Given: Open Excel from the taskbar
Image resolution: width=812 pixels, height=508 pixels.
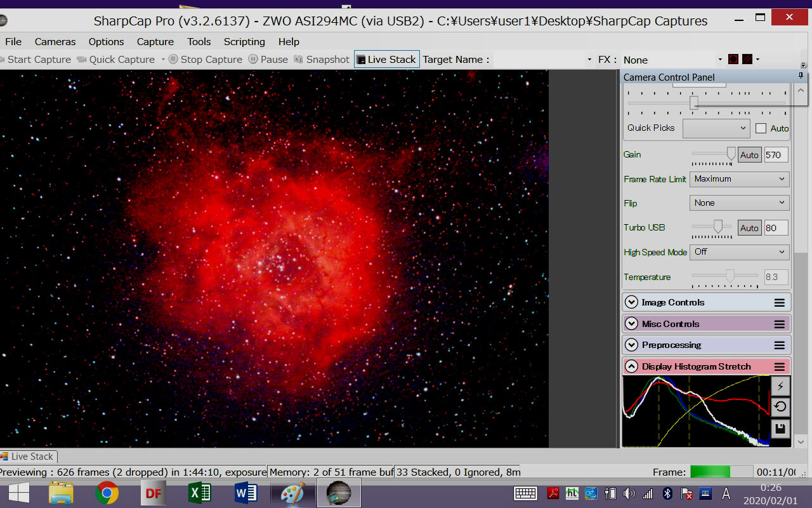Looking at the screenshot, I should click(x=199, y=493).
